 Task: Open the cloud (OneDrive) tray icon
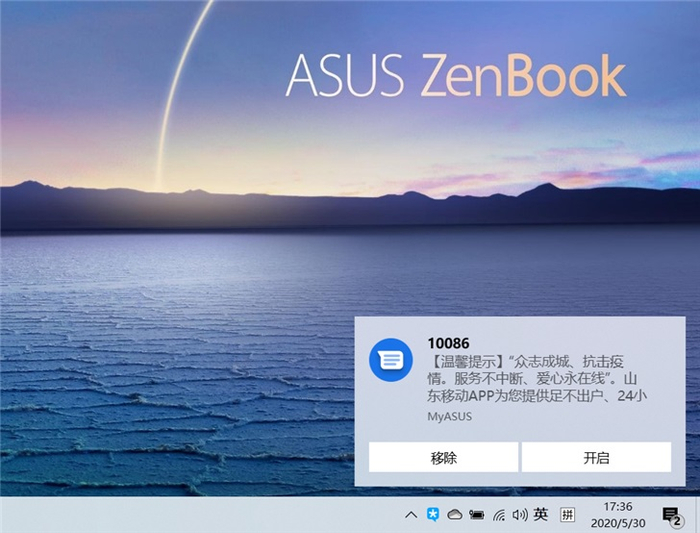coord(454,515)
